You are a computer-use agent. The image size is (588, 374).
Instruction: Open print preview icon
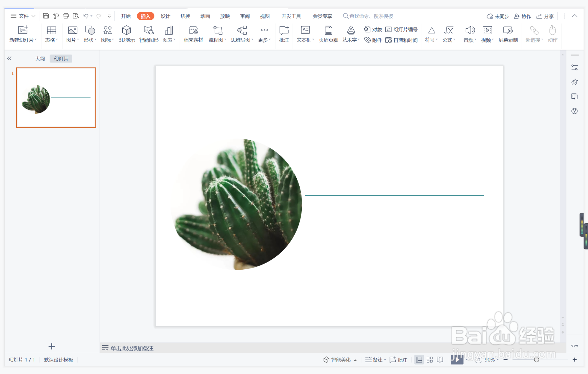click(x=76, y=16)
